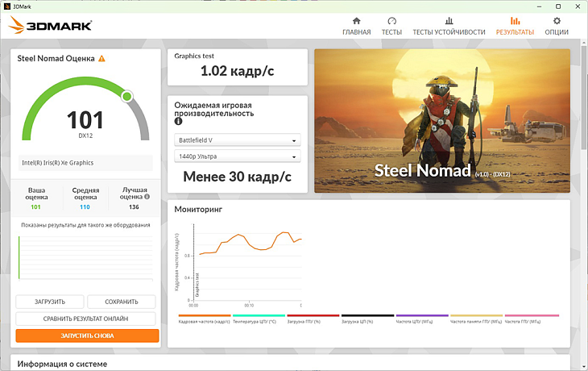
Task: Click Сравнить результат онлайн button
Action: [x=87, y=319]
